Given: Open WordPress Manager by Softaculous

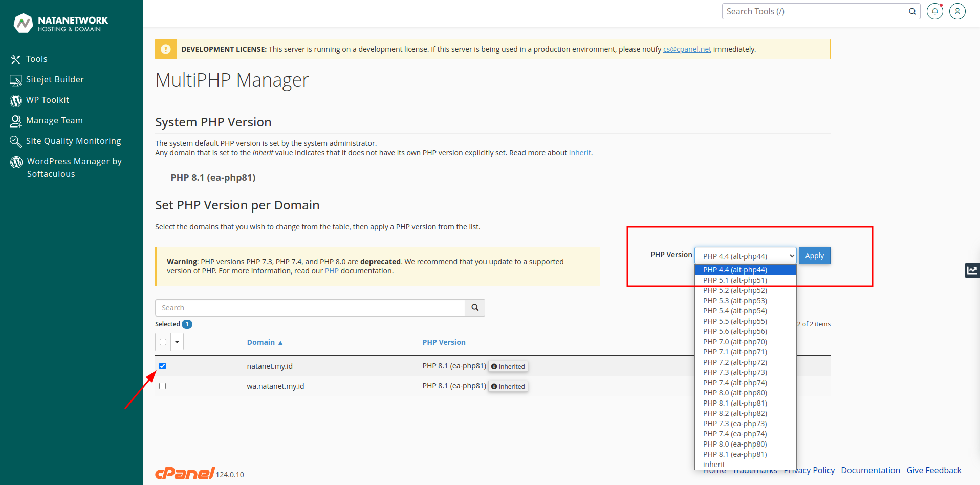Looking at the screenshot, I should click(66, 167).
